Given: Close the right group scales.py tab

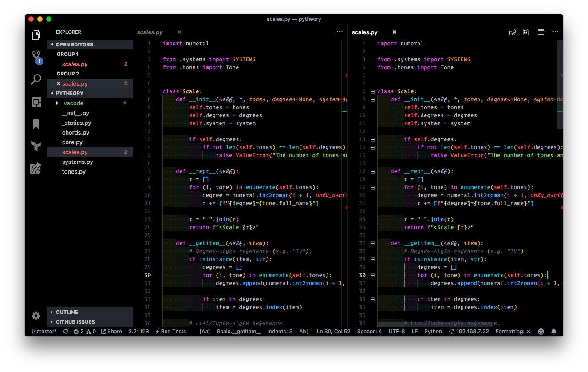Looking at the screenshot, I should (395, 32).
